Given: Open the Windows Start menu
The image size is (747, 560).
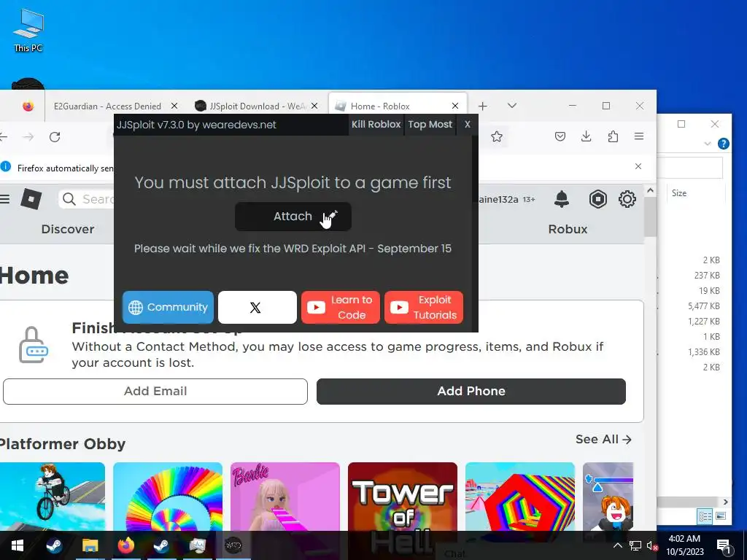Looking at the screenshot, I should [x=18, y=545].
